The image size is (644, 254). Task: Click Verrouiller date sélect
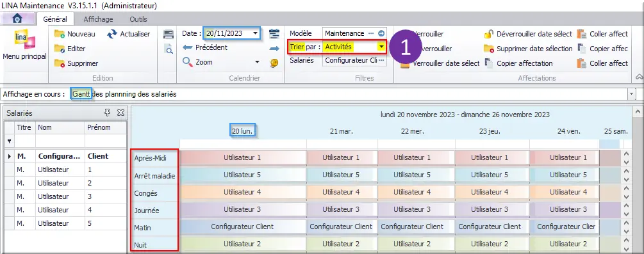440,63
